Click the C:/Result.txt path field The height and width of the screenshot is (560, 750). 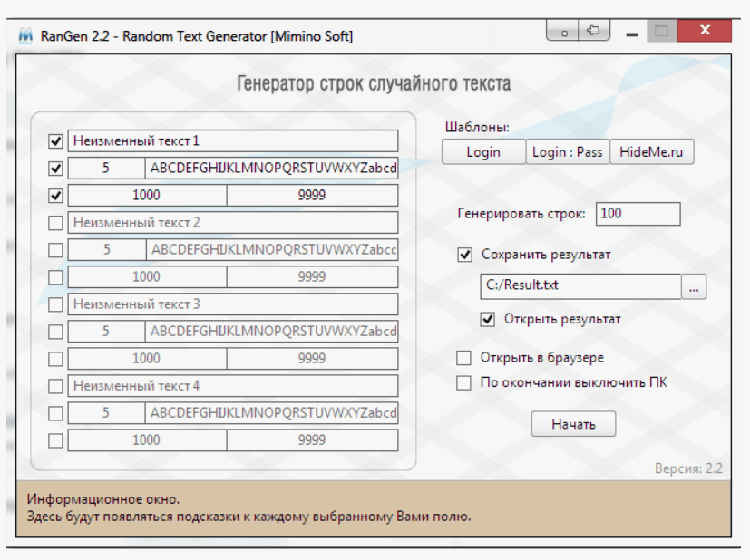(x=580, y=286)
